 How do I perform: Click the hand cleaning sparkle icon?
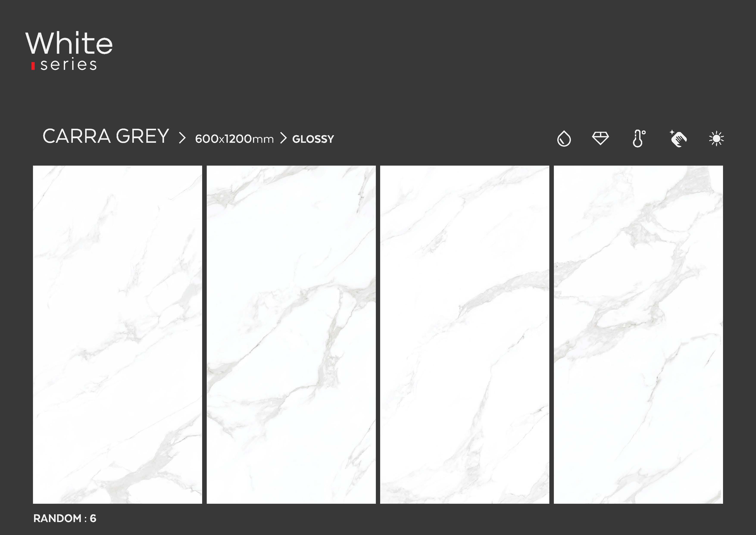point(678,138)
